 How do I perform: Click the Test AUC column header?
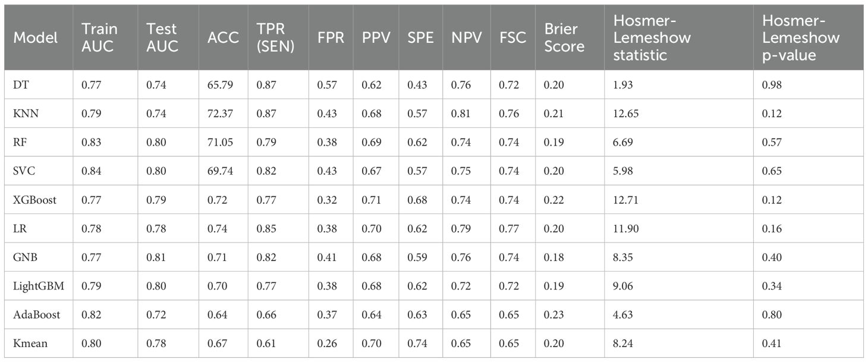(x=162, y=37)
